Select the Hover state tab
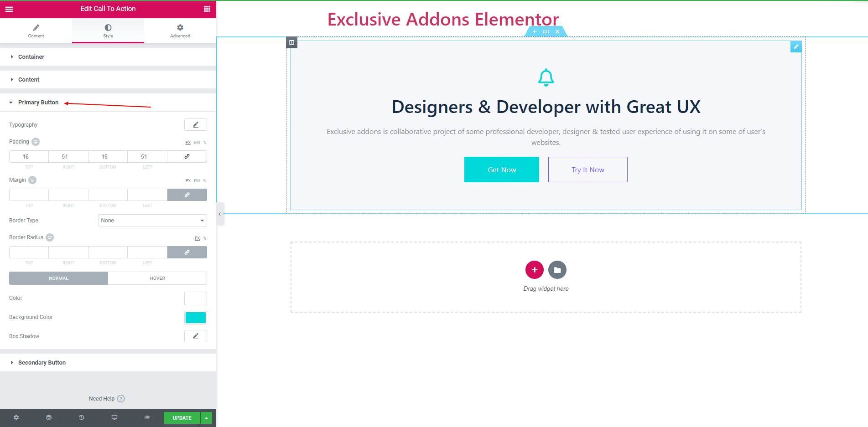This screenshot has height=427, width=868. [x=157, y=278]
